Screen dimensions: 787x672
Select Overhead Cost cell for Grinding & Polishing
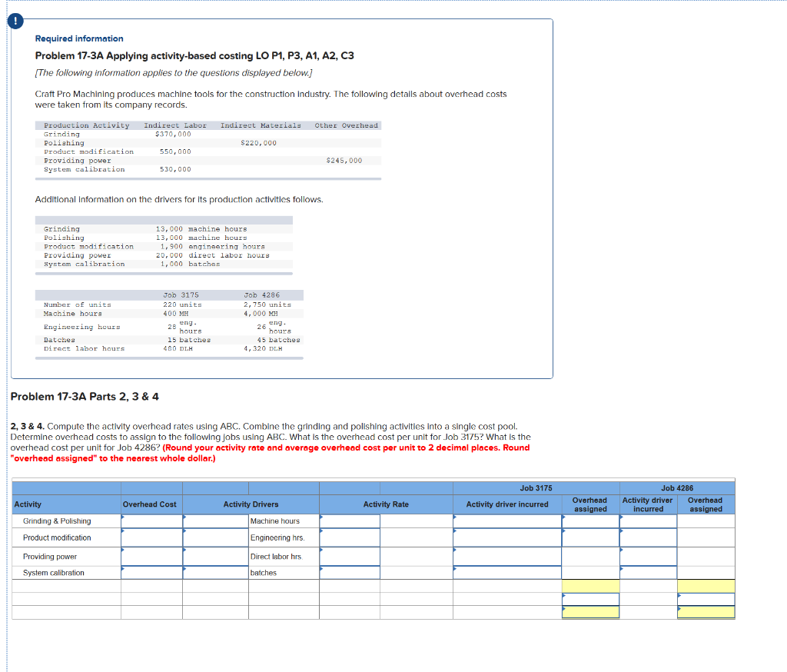click(x=150, y=521)
